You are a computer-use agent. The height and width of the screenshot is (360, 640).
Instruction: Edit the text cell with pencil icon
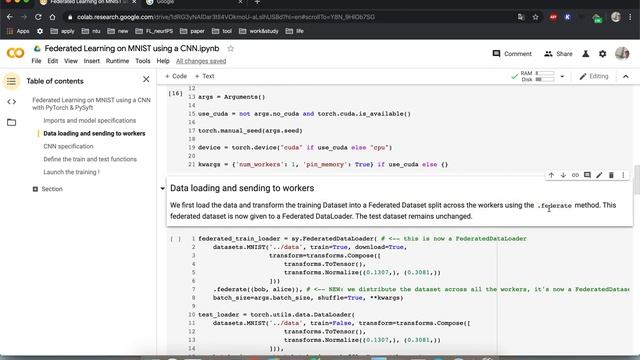click(599, 175)
